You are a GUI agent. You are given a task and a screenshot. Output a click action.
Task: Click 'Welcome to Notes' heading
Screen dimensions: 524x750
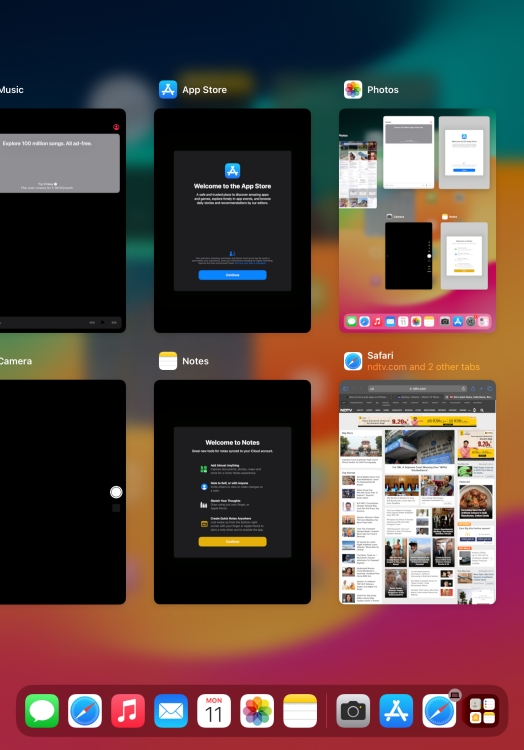click(x=232, y=442)
